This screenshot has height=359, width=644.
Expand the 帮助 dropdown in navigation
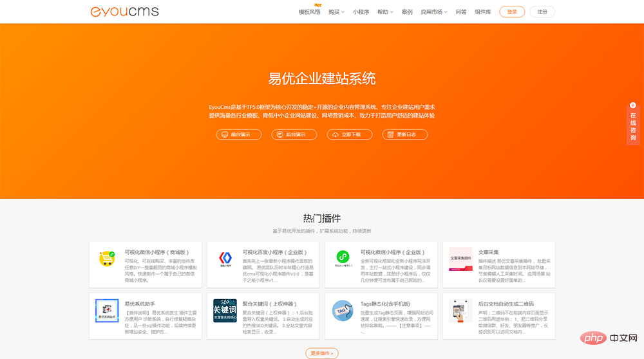(385, 12)
